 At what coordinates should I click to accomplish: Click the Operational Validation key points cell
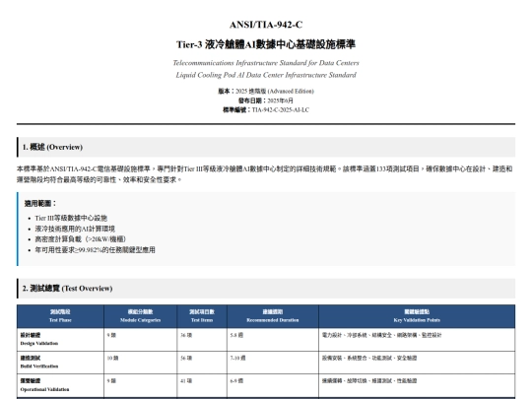click(417, 385)
